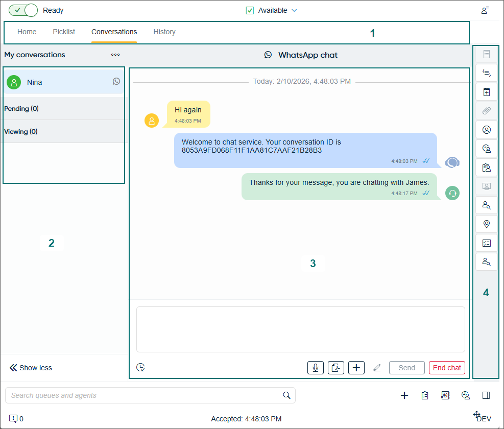The height and width of the screenshot is (429, 504).
Task: Click the alerts message icon showing 0
Action: [x=13, y=418]
